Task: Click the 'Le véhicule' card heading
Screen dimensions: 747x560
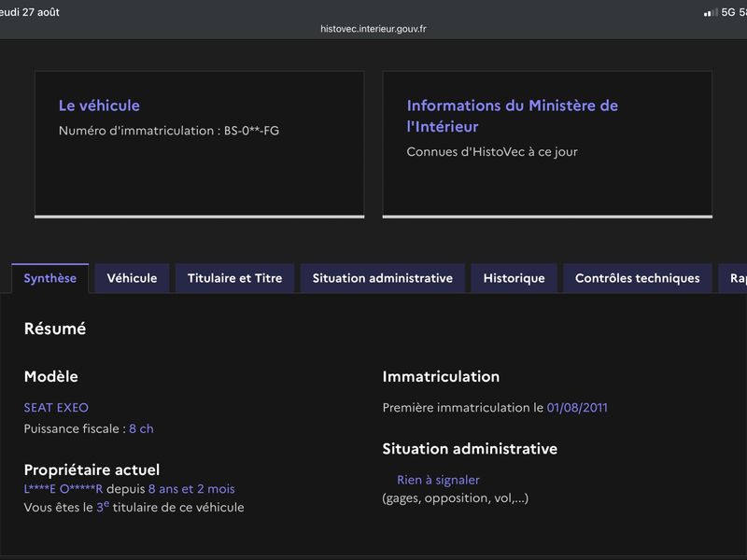Action: click(x=99, y=105)
